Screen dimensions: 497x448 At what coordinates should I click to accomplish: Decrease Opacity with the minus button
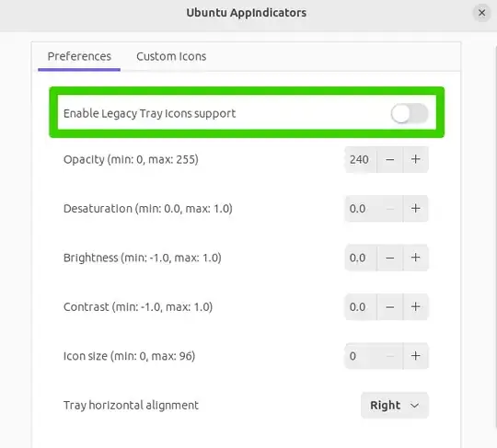point(390,159)
